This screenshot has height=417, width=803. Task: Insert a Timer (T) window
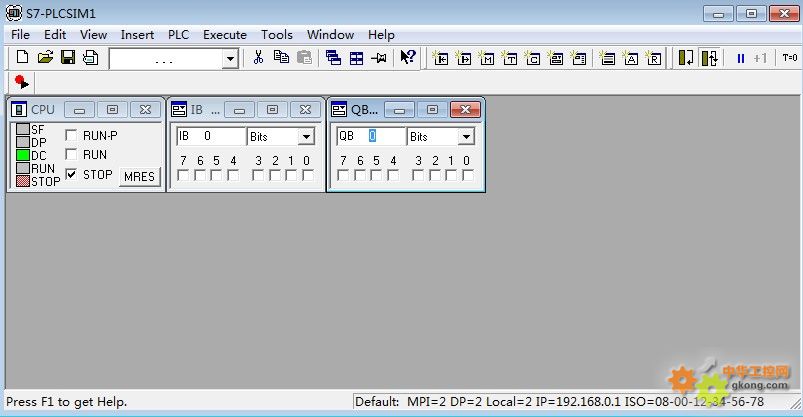click(x=510, y=58)
